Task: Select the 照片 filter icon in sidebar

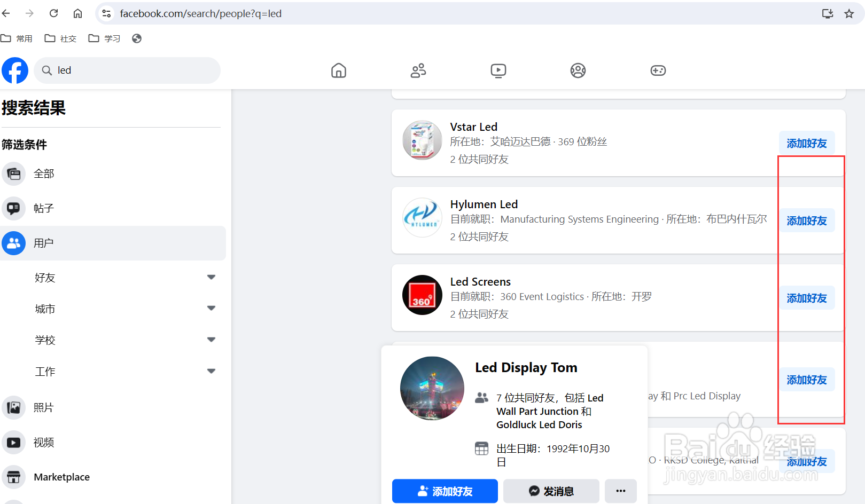Action: click(x=14, y=407)
